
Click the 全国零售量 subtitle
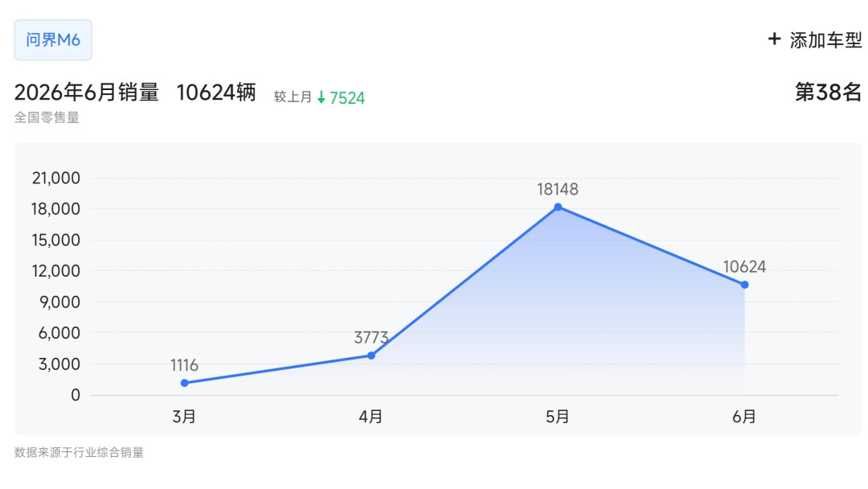[47, 117]
